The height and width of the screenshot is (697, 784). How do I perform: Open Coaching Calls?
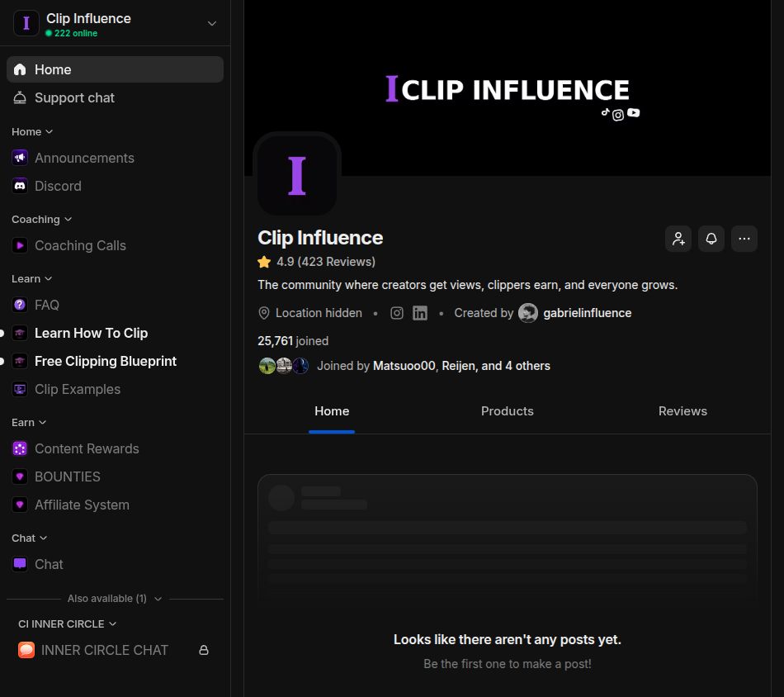115,245
